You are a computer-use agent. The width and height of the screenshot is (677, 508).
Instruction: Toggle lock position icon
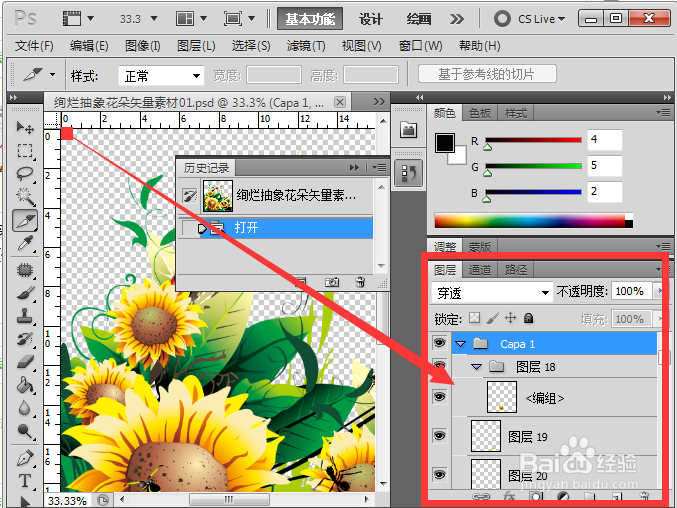(510, 318)
